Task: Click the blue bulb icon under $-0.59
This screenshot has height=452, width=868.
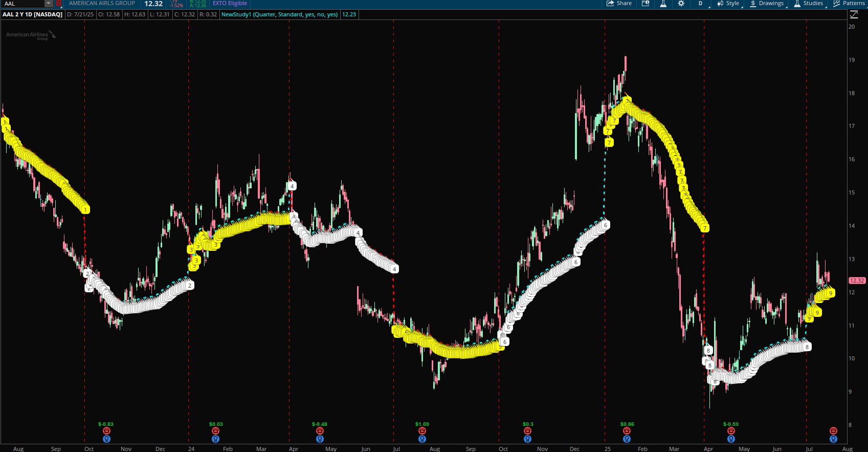Action: pos(731,439)
